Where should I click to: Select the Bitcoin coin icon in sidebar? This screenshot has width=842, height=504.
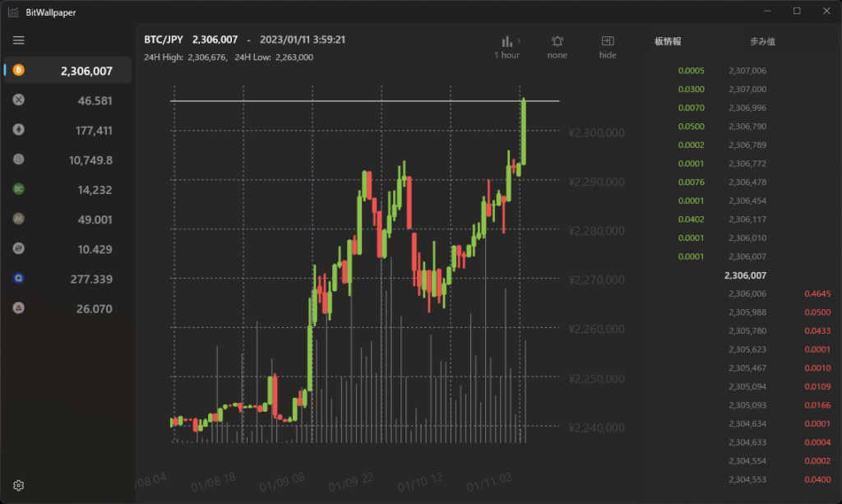19,71
